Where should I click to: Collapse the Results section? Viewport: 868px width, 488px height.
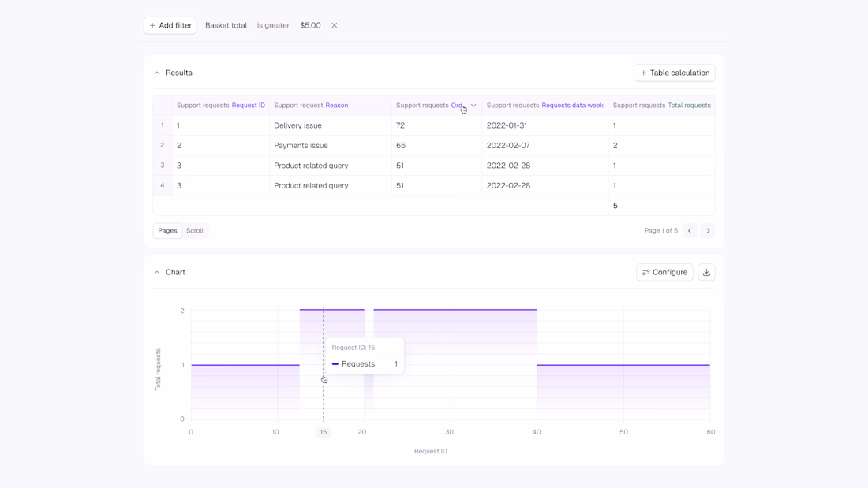[x=157, y=73]
